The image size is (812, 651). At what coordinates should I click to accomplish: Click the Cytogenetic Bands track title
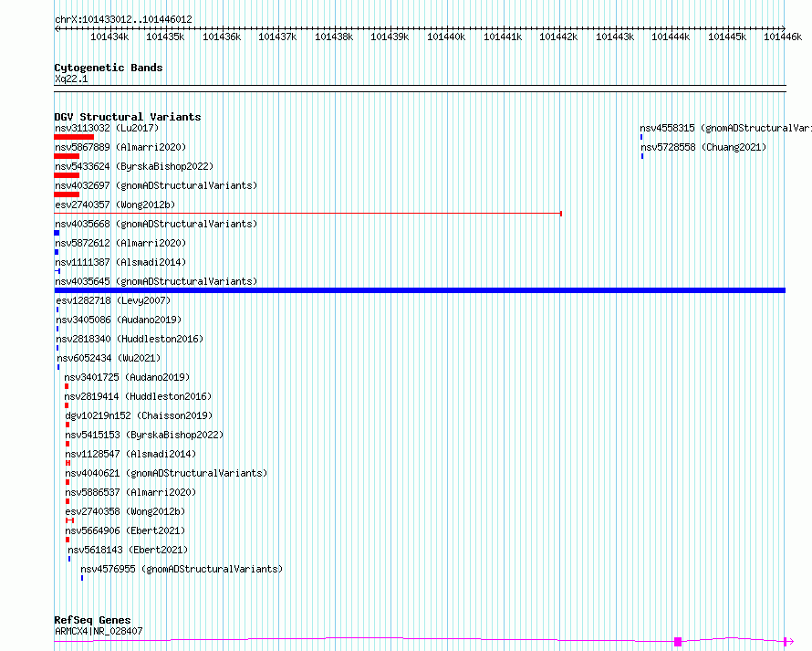tap(109, 68)
